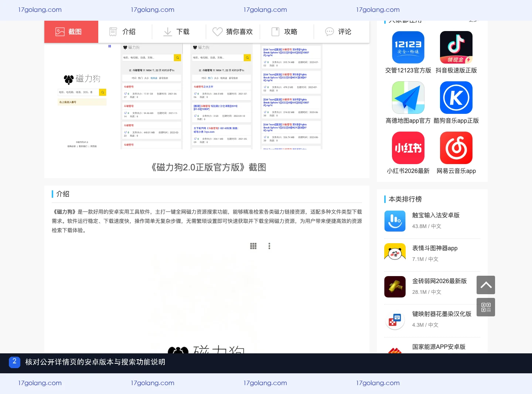
Task: Switch to the 介绍 tab
Action: pyautogui.click(x=125, y=32)
